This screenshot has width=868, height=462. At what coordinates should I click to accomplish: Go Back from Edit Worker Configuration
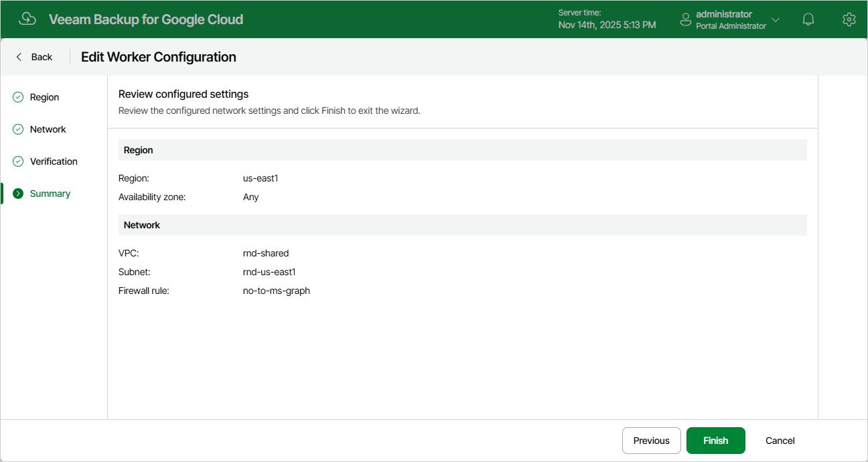click(x=34, y=57)
